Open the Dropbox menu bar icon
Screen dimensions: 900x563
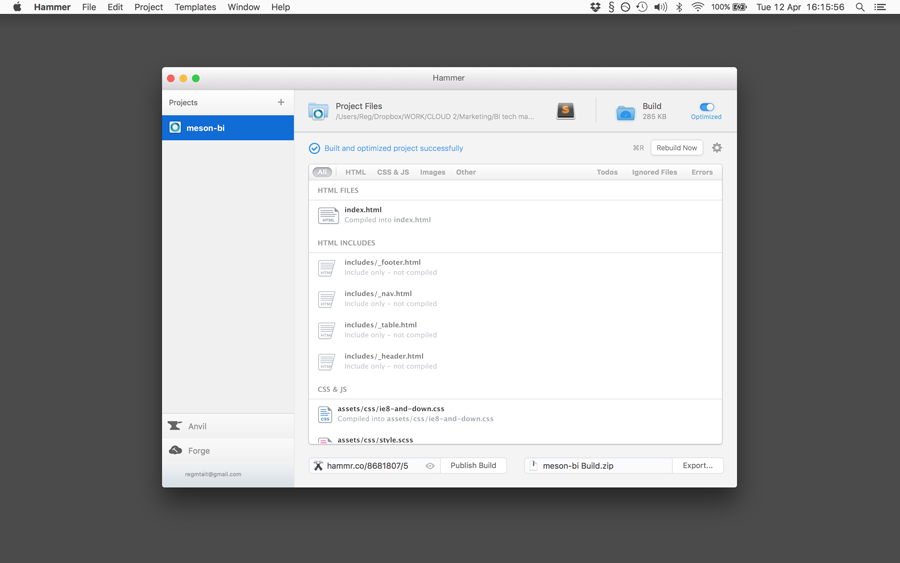pos(595,7)
